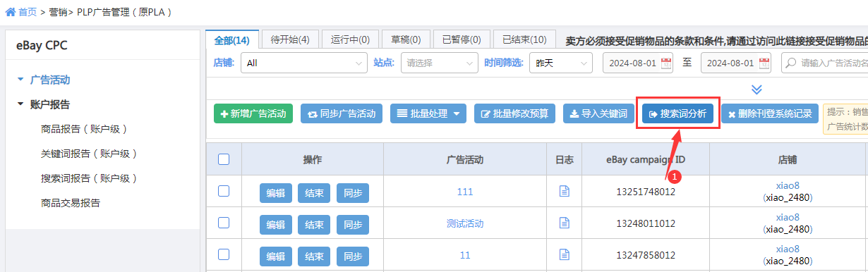Viewport: 868px width, 272px height.
Task: Collapse the 广告活动 tree section
Action: pyautogui.click(x=21, y=80)
